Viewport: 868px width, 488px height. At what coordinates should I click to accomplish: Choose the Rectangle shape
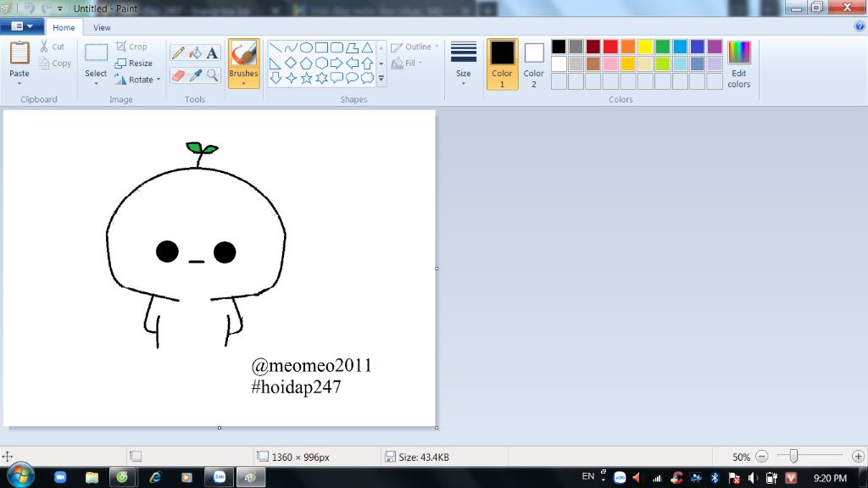coord(321,48)
